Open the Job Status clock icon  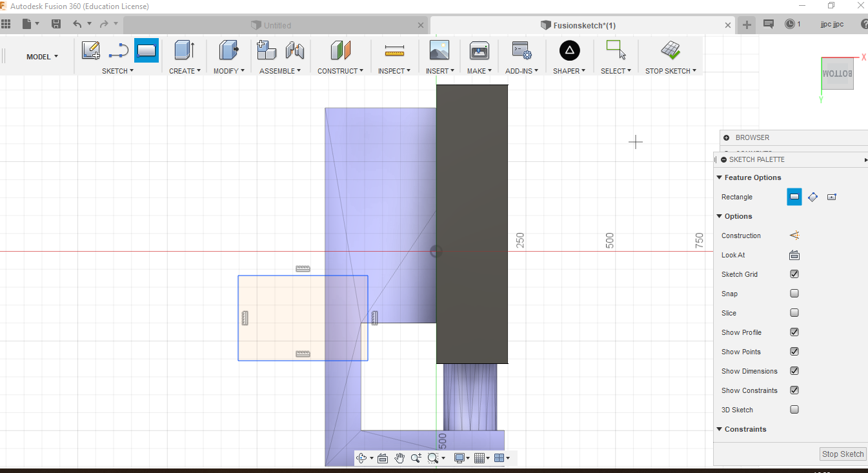[791, 25]
